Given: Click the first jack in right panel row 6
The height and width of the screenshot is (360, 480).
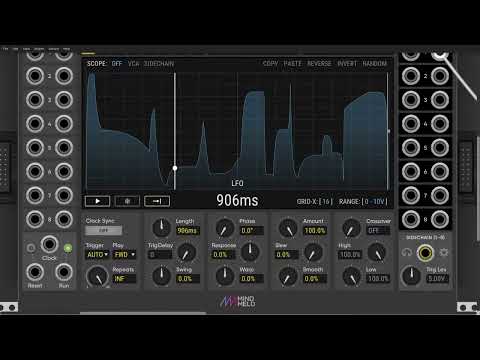Looking at the screenshot, I should [x=411, y=171].
